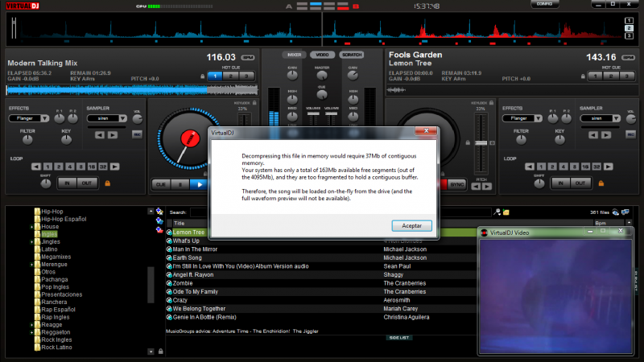Adjust left channel volume fader in mixer
Image resolution: width=644 pixels, height=362 pixels.
(313, 113)
